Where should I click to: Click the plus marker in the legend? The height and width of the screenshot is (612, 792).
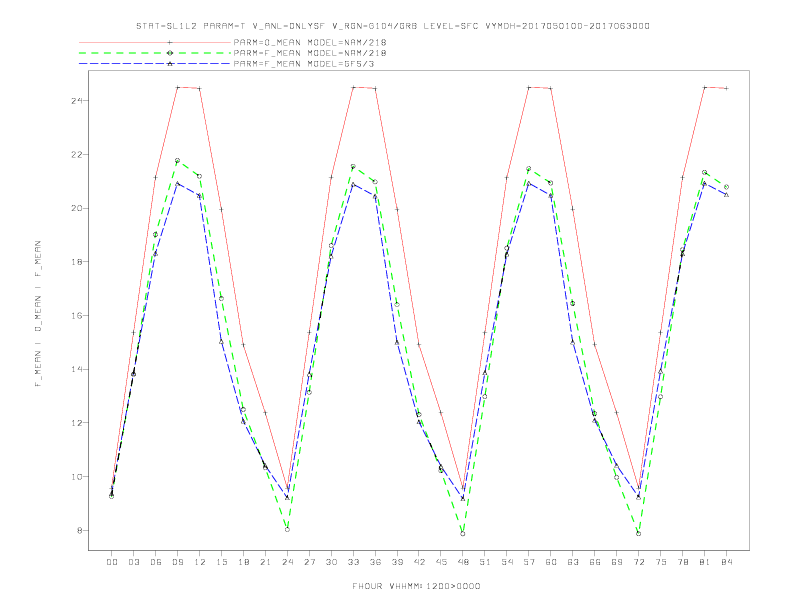point(170,42)
